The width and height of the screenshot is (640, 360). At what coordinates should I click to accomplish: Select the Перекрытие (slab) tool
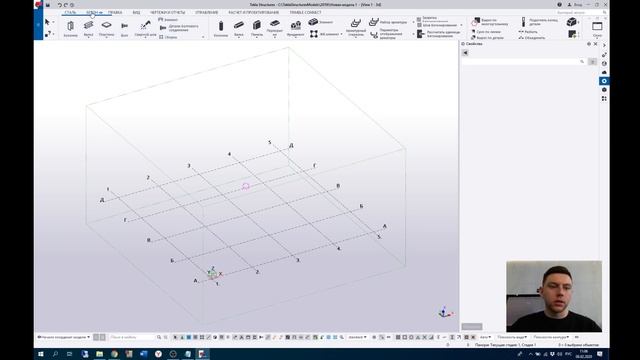point(275,29)
